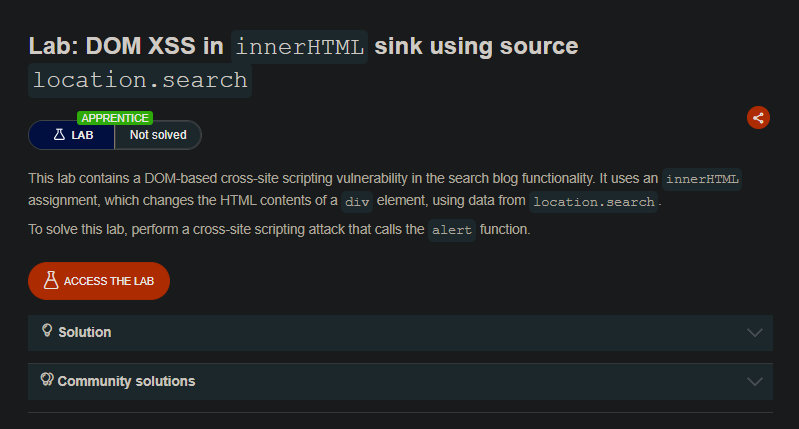Click the location.search code in heading

pos(140,81)
